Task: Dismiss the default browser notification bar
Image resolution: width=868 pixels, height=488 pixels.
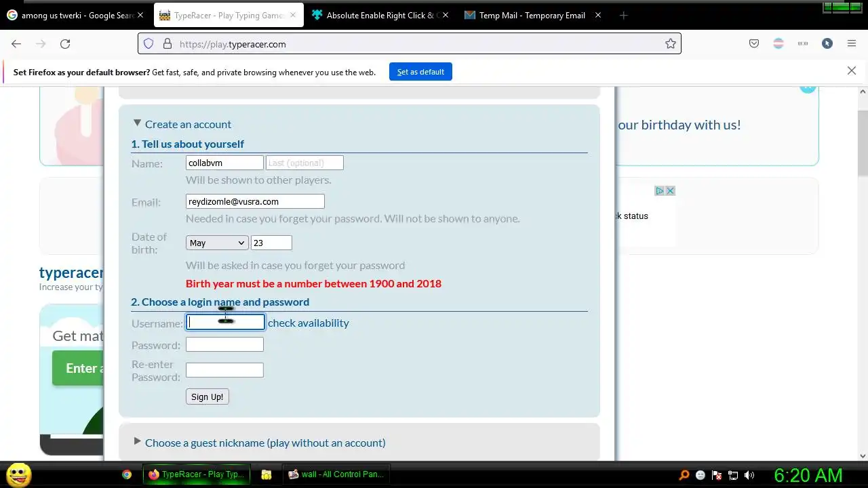Action: pos(852,70)
